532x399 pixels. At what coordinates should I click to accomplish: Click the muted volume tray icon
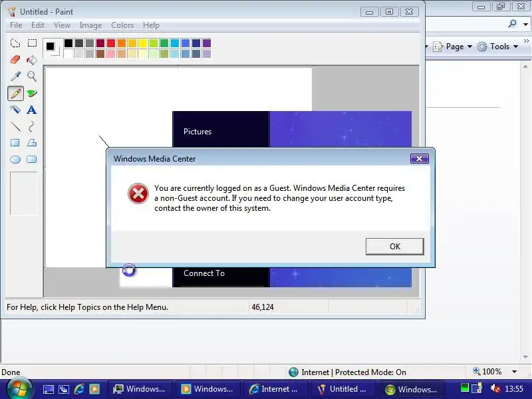pos(495,388)
